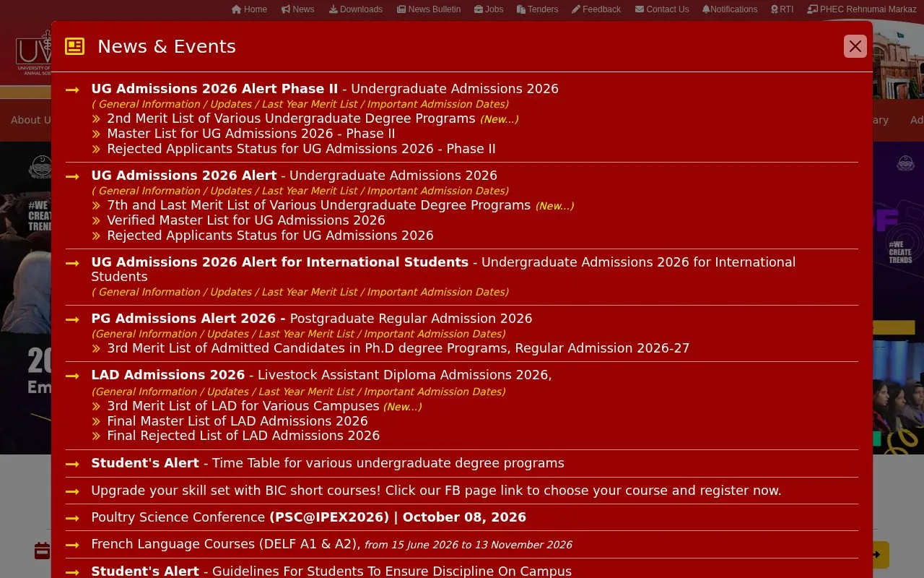Open News in the top bar
Viewport: 924px width, 578px height.
[x=297, y=9]
